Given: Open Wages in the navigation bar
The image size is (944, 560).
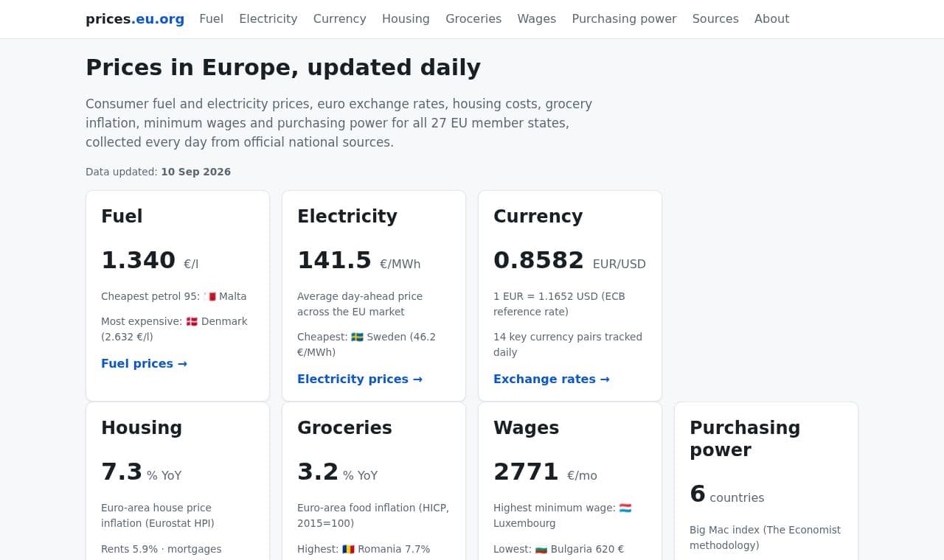Looking at the screenshot, I should pyautogui.click(x=537, y=19).
